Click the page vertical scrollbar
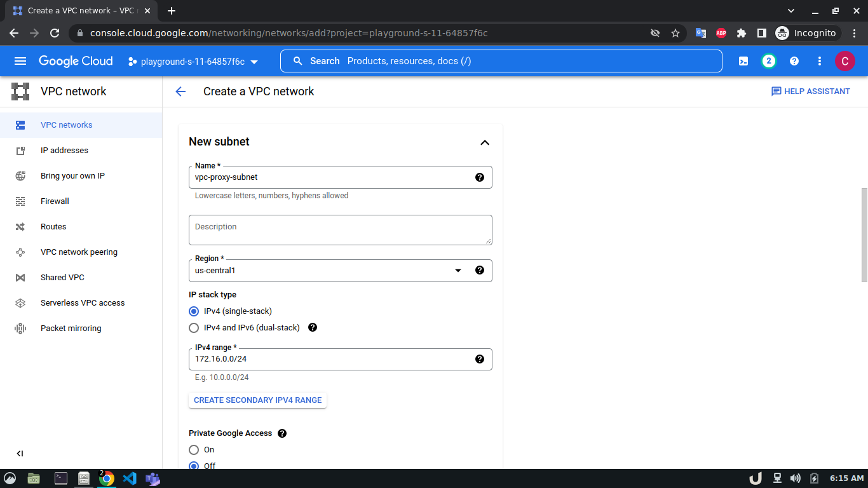The image size is (868, 488). pos(864,235)
